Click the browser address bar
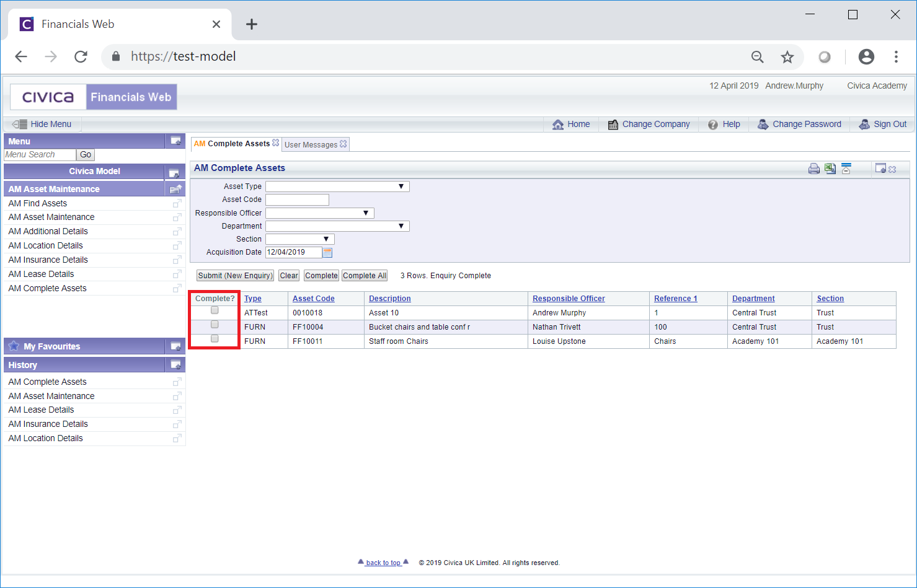Screen dimensions: 917x588 428,56
